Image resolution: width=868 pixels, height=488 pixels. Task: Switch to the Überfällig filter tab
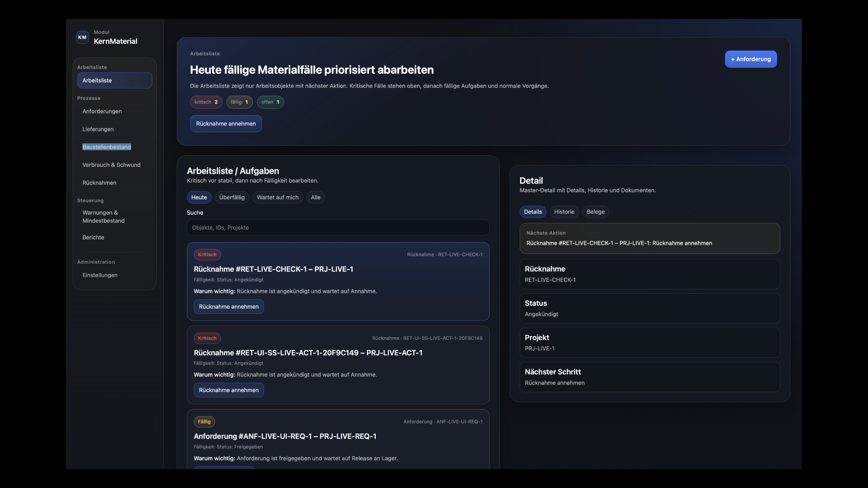tap(232, 197)
